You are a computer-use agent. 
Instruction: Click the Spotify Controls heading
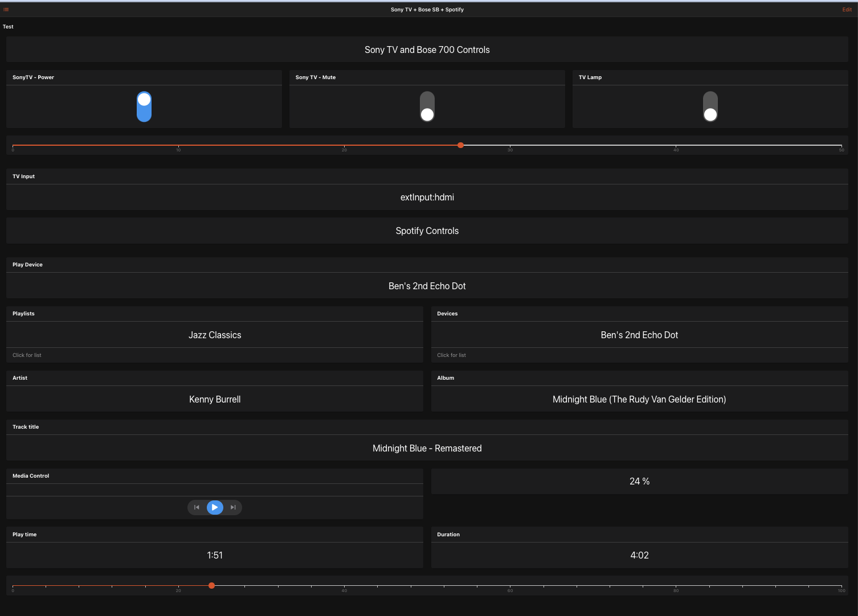[x=427, y=231]
